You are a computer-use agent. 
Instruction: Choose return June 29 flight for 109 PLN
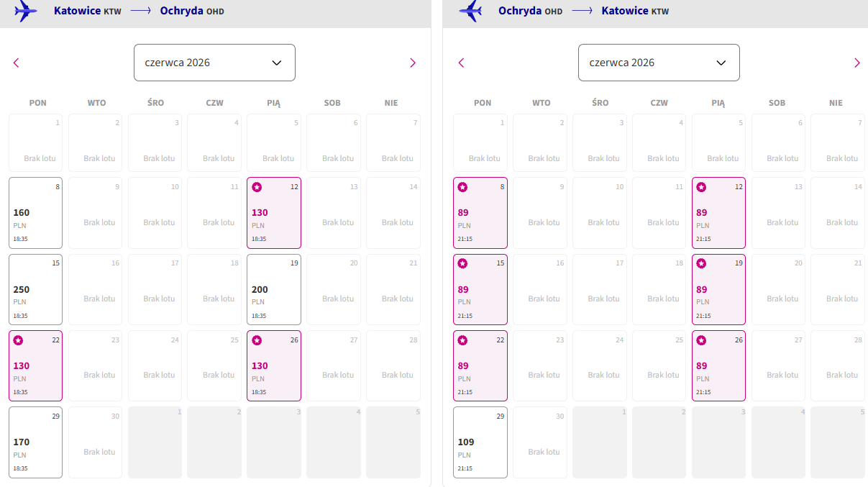pos(480,442)
